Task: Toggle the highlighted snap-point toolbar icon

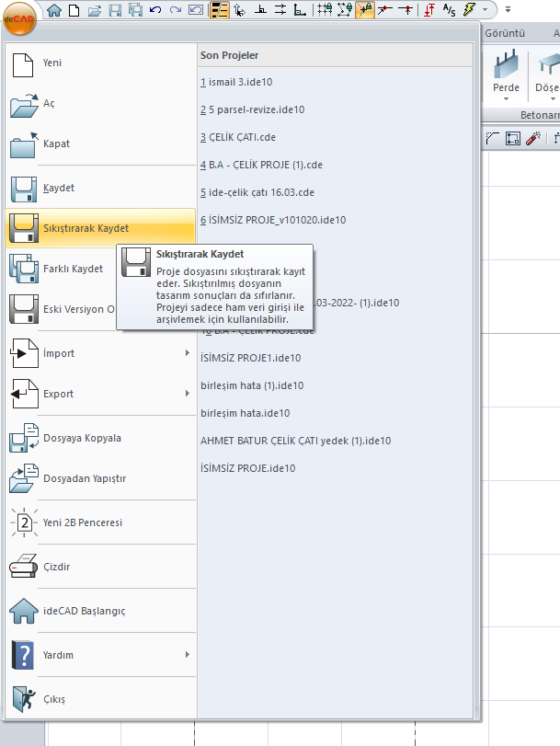Action: tap(365, 10)
